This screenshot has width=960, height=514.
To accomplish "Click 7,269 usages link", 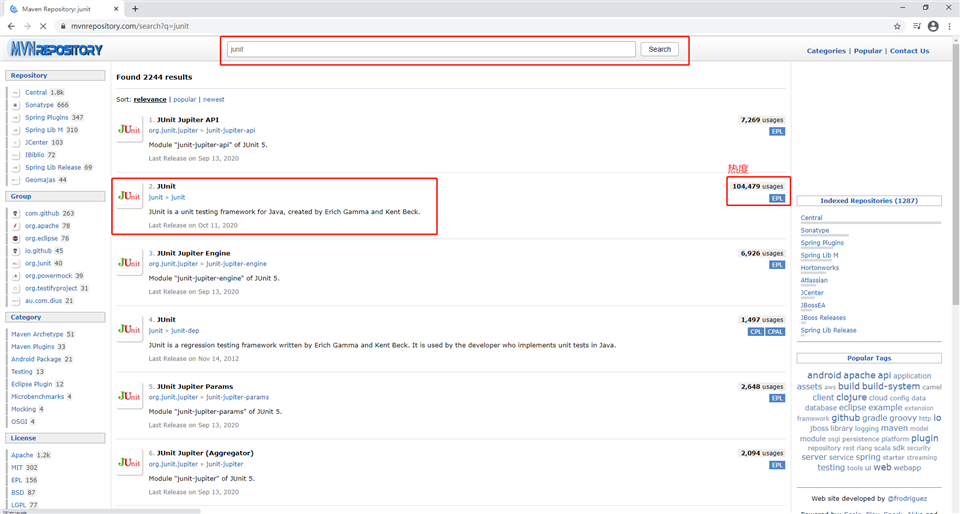I will [762, 120].
